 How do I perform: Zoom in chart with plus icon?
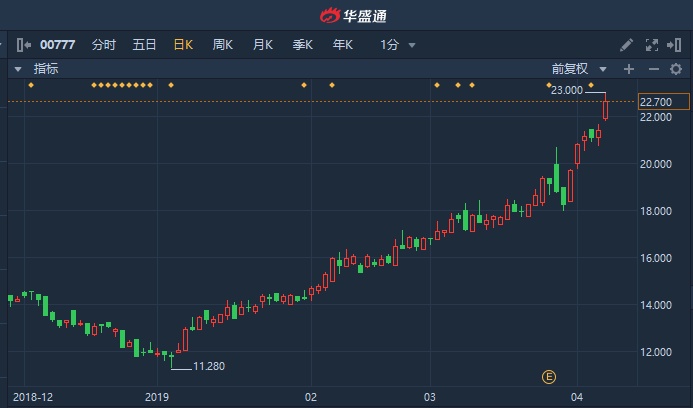click(628, 69)
